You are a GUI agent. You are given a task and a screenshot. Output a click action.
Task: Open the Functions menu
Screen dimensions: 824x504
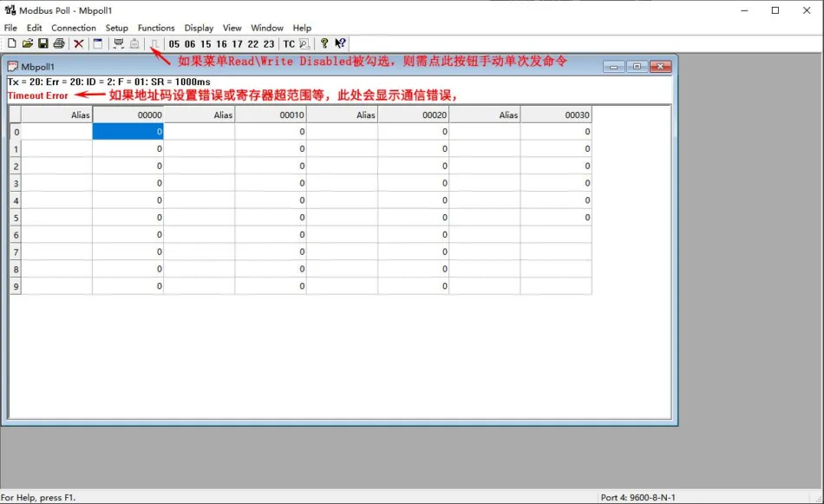click(x=156, y=28)
